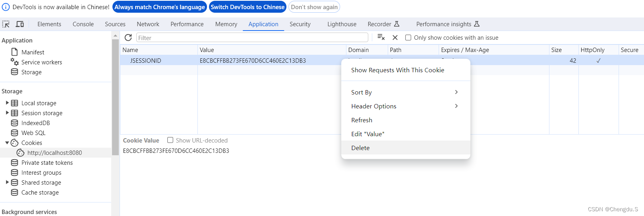Click the localhost:8080 cookie icon
The image size is (644, 216).
(x=21, y=152)
